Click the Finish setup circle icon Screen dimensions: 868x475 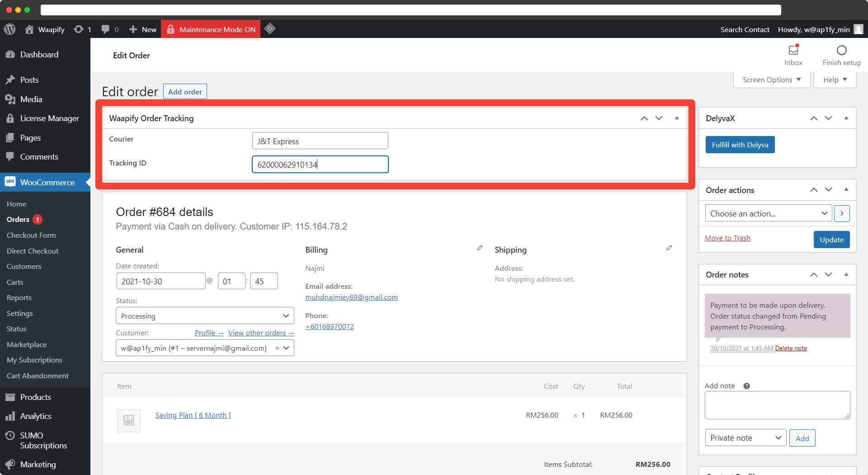pos(841,50)
